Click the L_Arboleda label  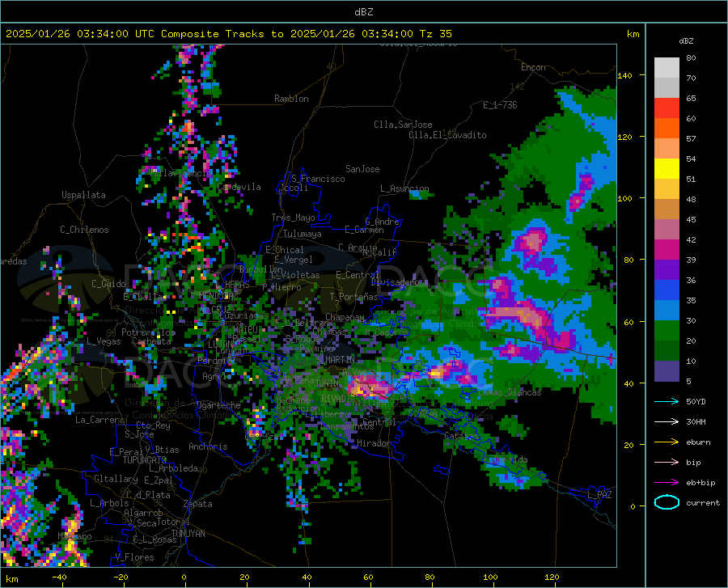click(173, 469)
